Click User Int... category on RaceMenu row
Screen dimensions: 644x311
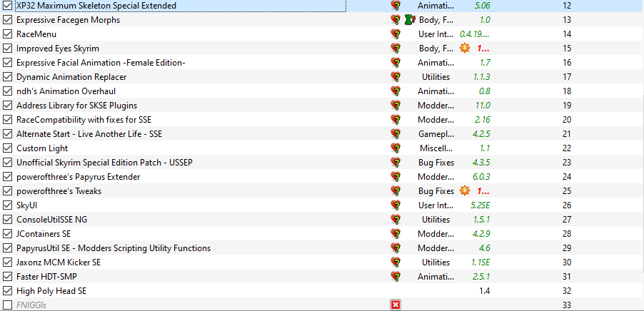(x=436, y=34)
